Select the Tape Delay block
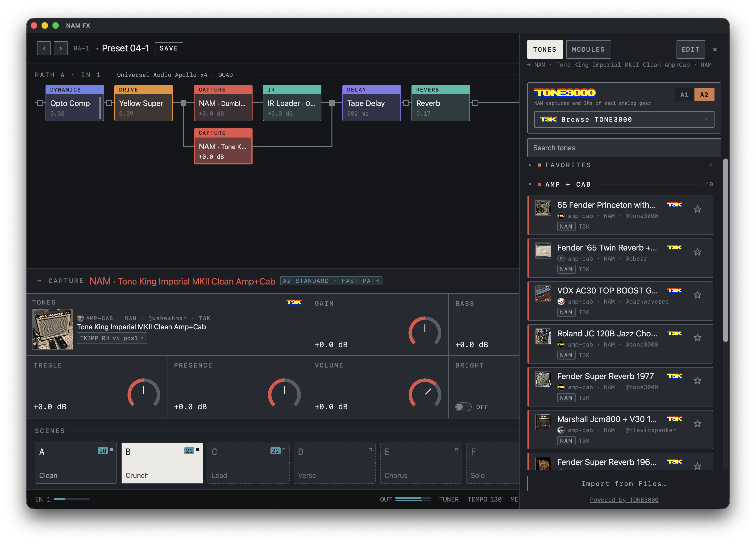 pos(371,103)
